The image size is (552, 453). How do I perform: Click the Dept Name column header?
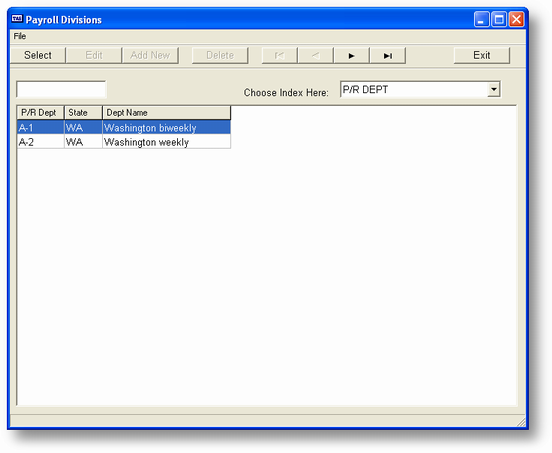tap(167, 113)
